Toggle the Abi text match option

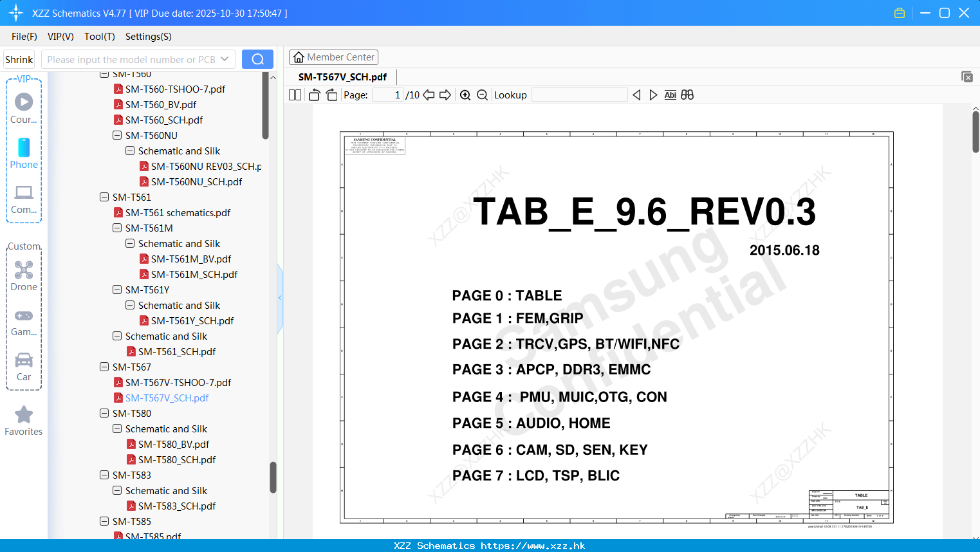[670, 95]
